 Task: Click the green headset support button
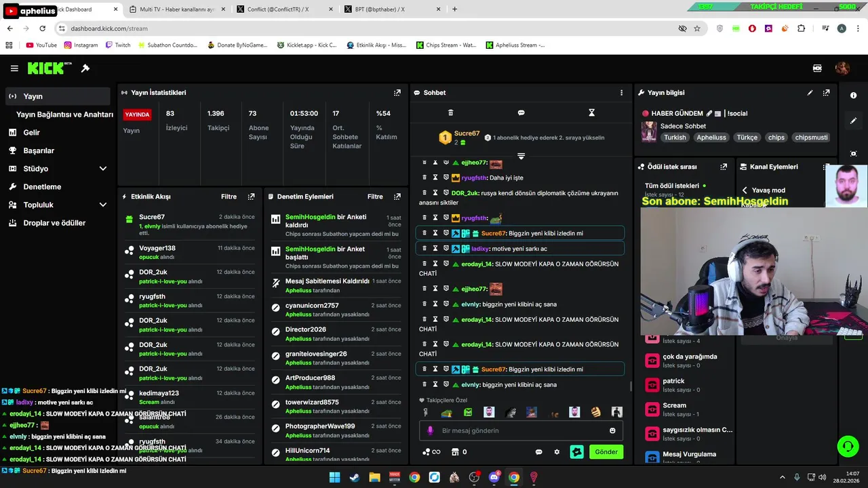pyautogui.click(x=848, y=446)
